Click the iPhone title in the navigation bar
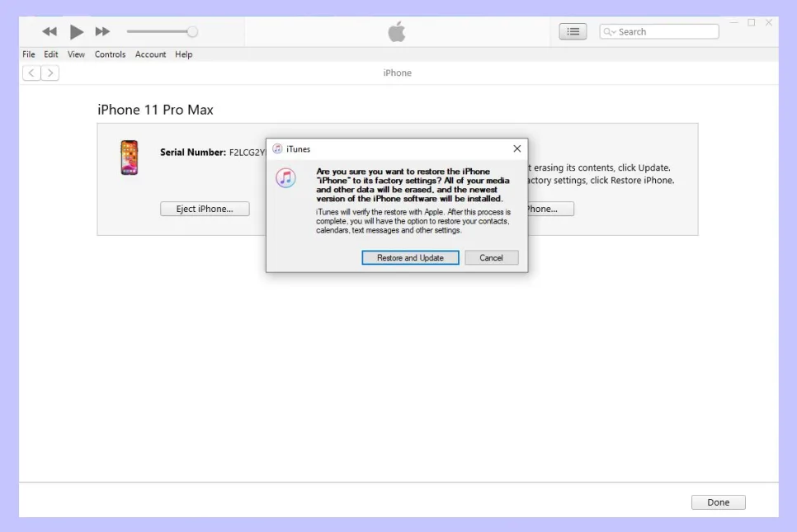This screenshot has height=532, width=797. point(398,73)
